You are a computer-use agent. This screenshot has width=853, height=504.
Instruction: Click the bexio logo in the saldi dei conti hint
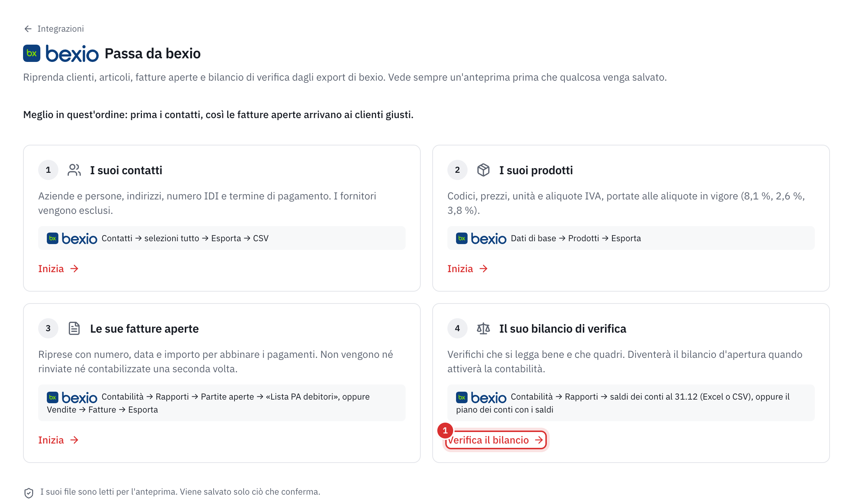pos(481,397)
